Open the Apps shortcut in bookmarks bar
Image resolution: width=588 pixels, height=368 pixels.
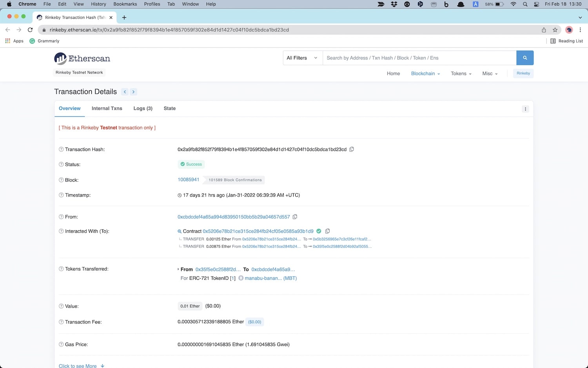point(14,41)
